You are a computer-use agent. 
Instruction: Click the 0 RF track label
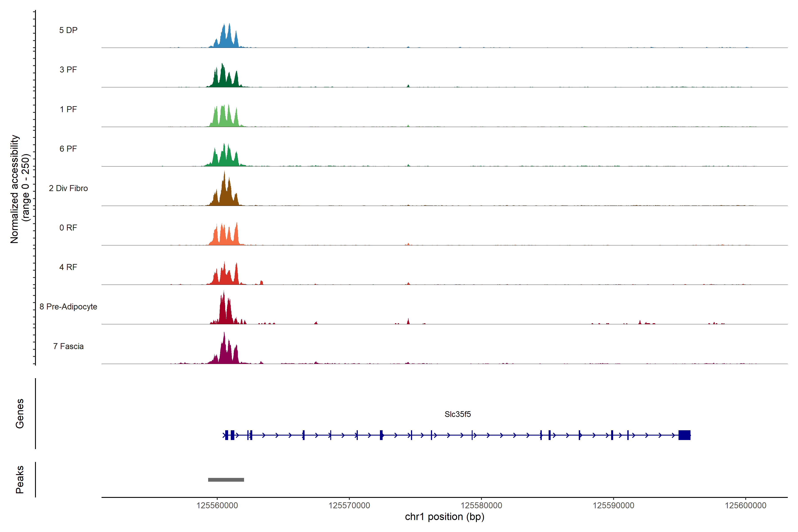pos(68,228)
